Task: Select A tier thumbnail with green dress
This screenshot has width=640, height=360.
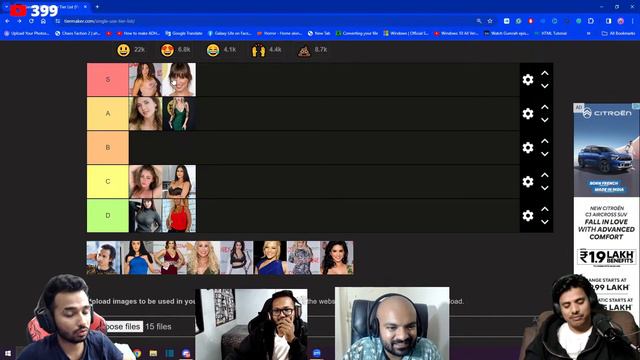Action: point(179,113)
